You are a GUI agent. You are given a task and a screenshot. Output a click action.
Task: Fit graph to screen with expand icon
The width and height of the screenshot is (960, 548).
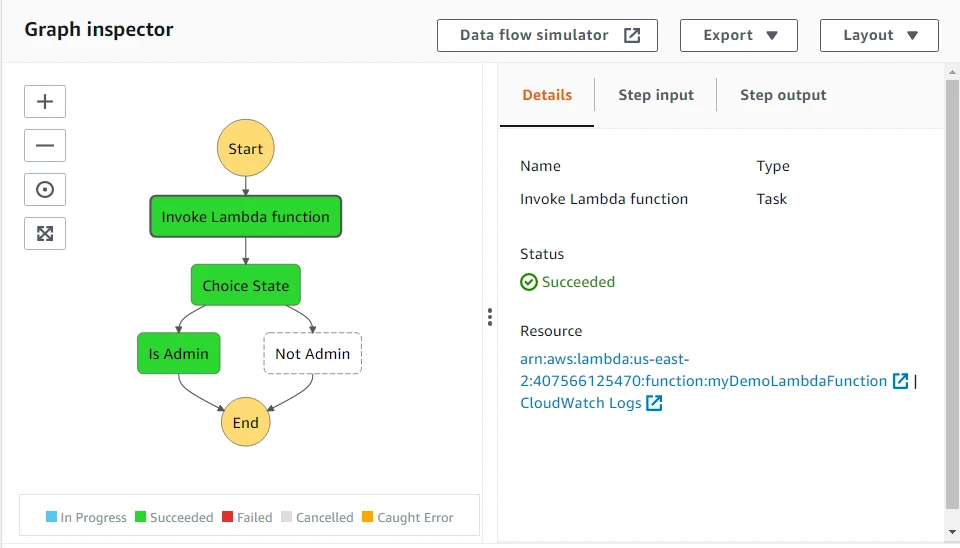coord(45,233)
